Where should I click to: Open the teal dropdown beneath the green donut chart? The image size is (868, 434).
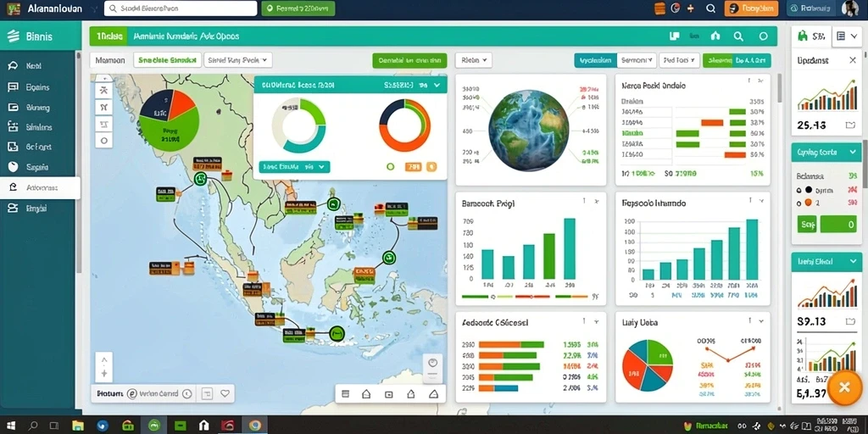(x=294, y=167)
